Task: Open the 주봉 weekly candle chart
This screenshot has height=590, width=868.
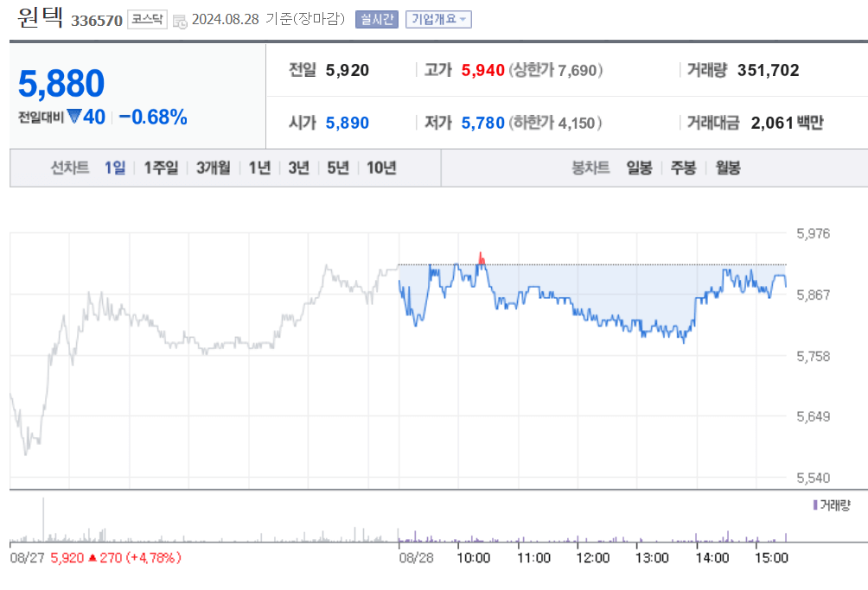Action: pos(683,168)
